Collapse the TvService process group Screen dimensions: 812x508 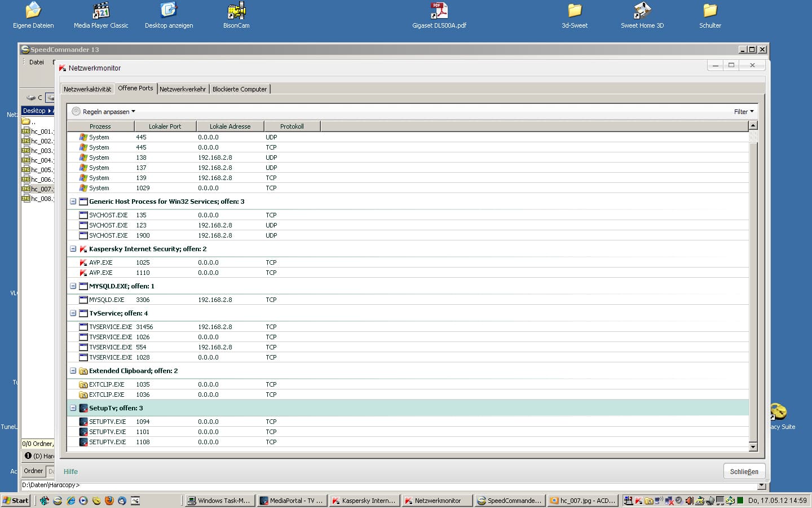point(73,313)
